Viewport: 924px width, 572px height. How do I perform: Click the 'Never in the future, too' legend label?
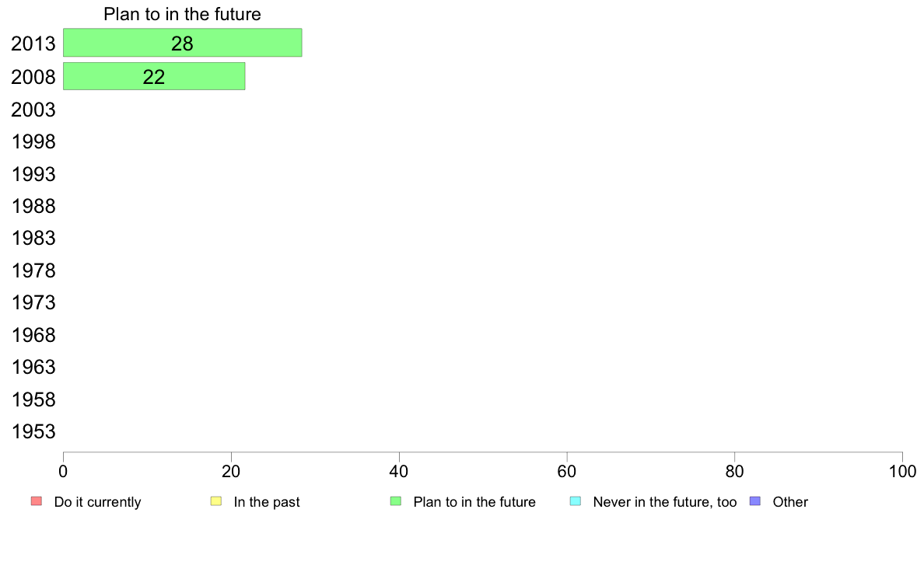click(x=664, y=502)
